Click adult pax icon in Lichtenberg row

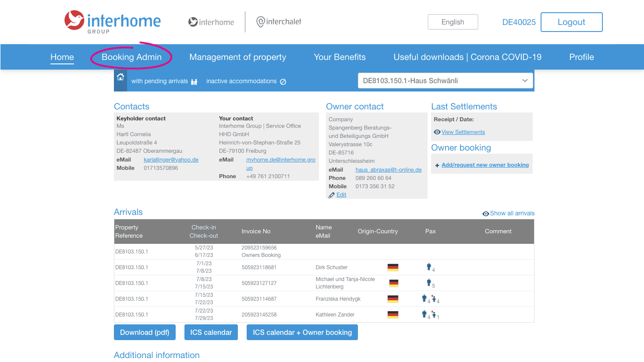click(x=429, y=282)
